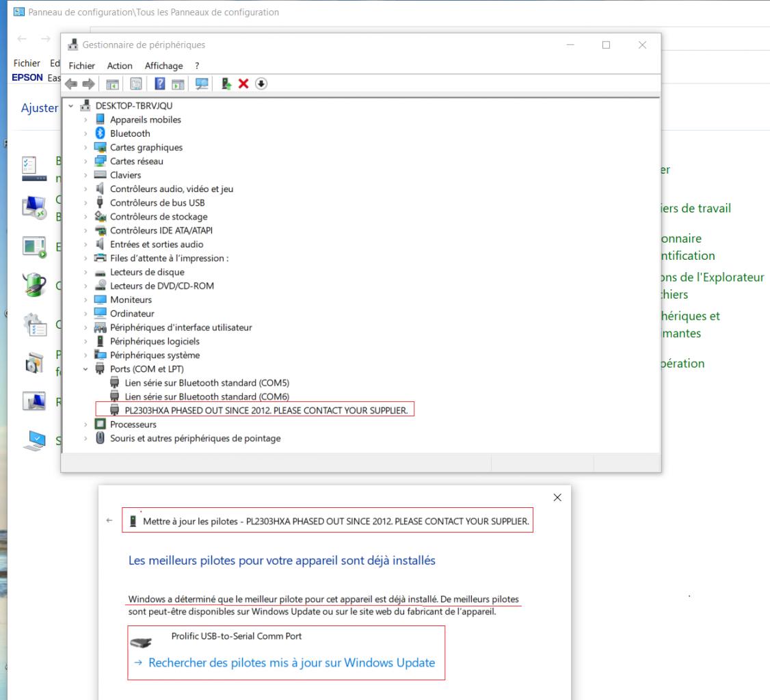Click the Cartes réseau icon
Viewport: 770px width, 700px height.
[100, 161]
